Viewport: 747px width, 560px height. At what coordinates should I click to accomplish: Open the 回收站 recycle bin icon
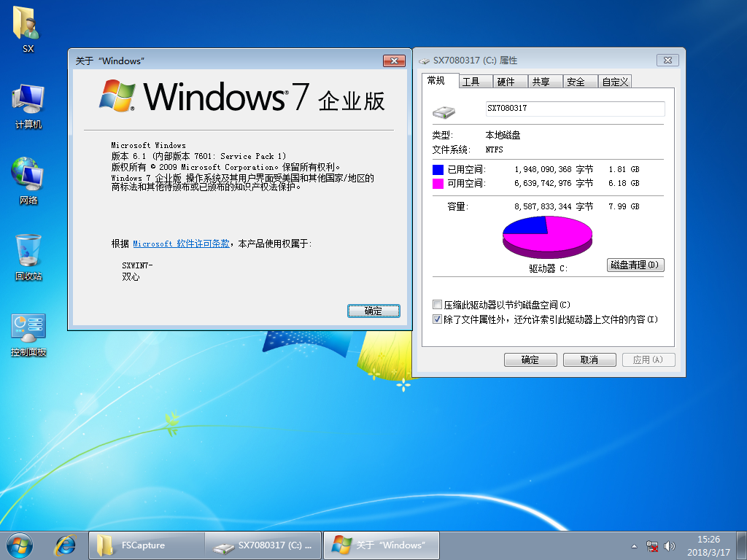coord(28,257)
